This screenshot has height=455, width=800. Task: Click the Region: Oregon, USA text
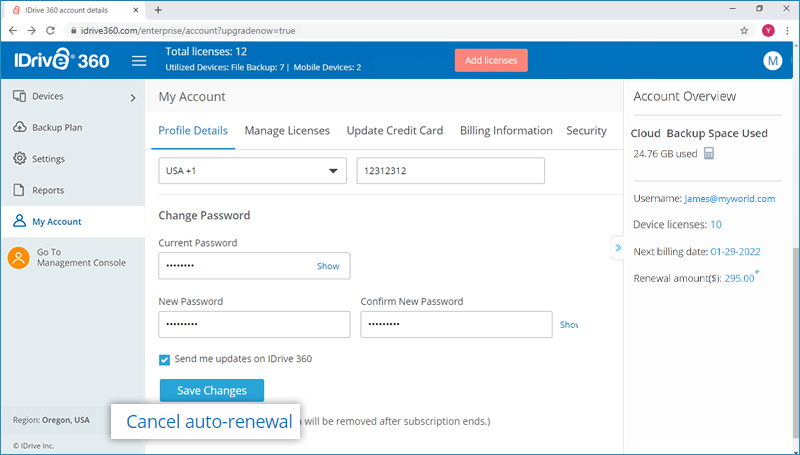51,420
